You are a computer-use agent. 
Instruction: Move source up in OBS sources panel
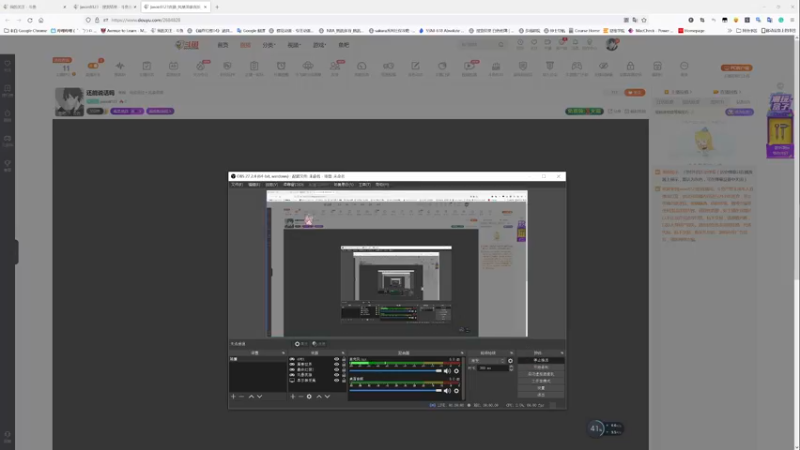[x=319, y=396]
